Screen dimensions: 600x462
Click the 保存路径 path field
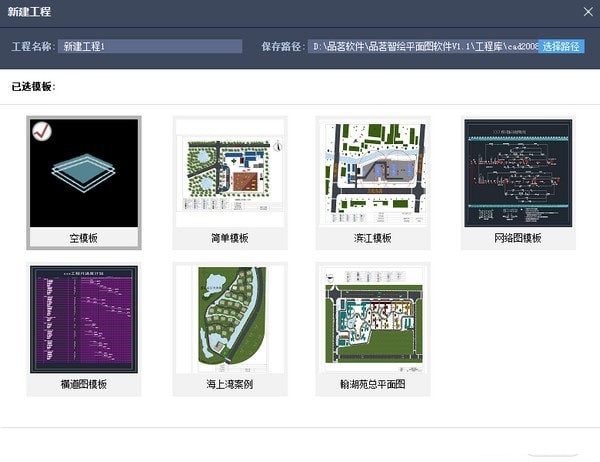pyautogui.click(x=423, y=47)
